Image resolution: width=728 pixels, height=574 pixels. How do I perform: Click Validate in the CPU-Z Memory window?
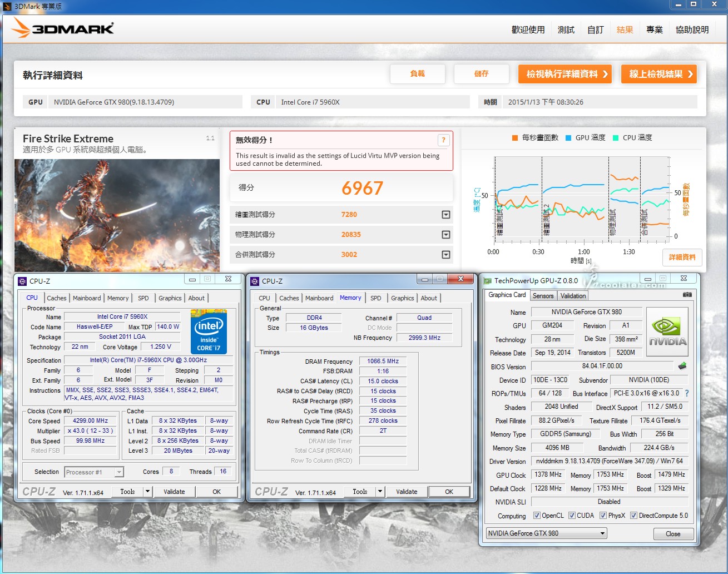pos(407,492)
